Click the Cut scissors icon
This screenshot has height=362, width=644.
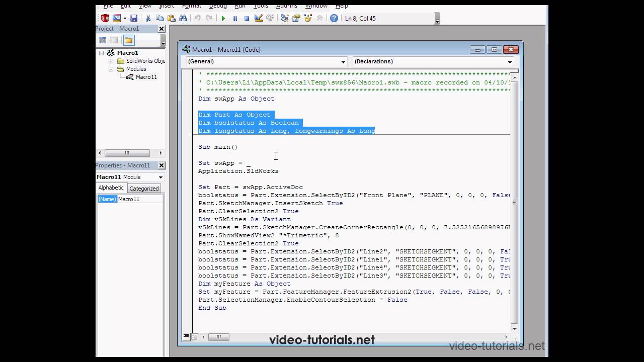(x=148, y=18)
